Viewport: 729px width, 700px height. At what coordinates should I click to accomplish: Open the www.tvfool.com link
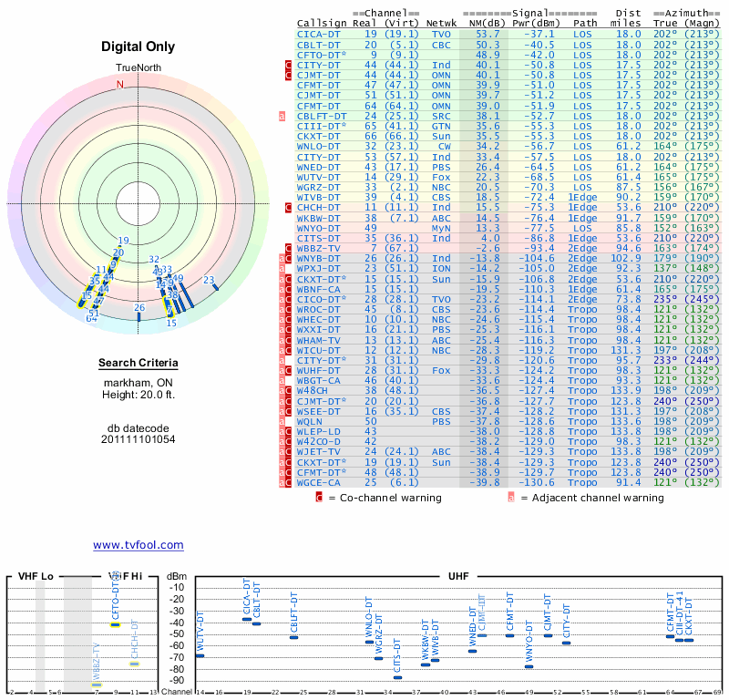[x=138, y=545]
